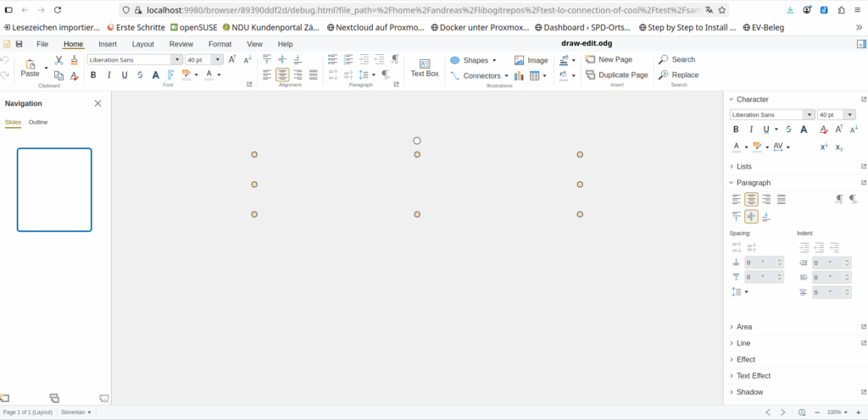
Task: Open Slovenian language dropdown in status bar
Action: click(x=76, y=412)
